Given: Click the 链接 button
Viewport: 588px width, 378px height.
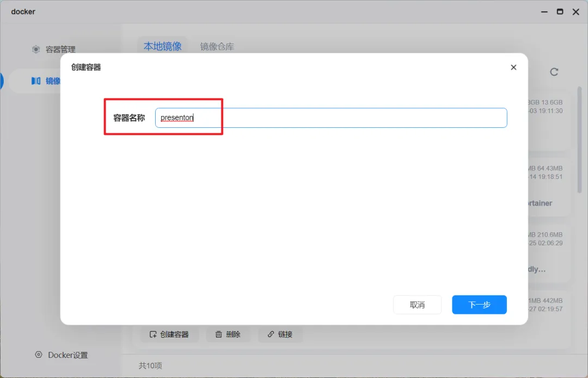Looking at the screenshot, I should (280, 334).
